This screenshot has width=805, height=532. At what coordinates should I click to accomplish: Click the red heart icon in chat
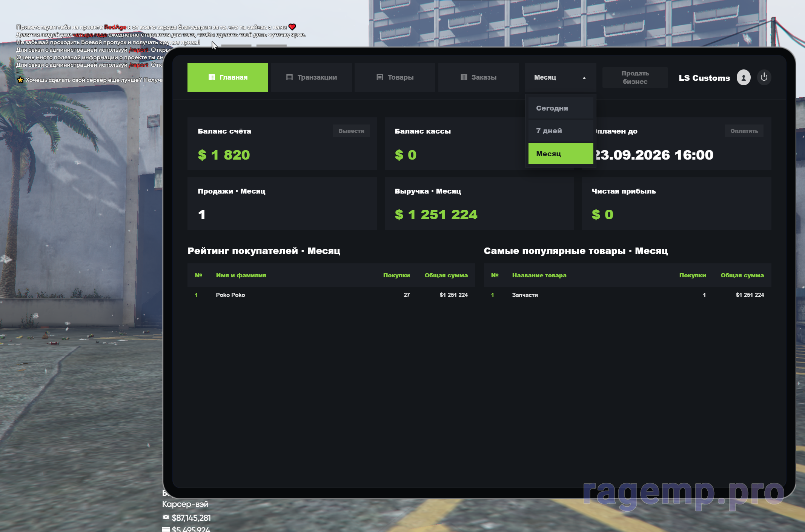(292, 27)
